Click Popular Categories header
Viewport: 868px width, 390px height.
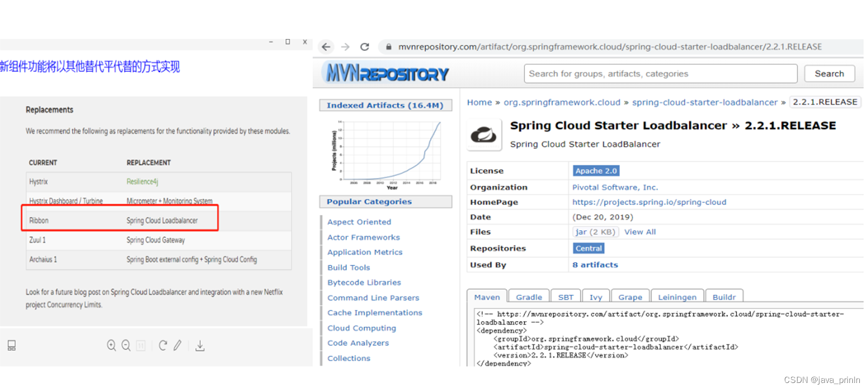[385, 201]
